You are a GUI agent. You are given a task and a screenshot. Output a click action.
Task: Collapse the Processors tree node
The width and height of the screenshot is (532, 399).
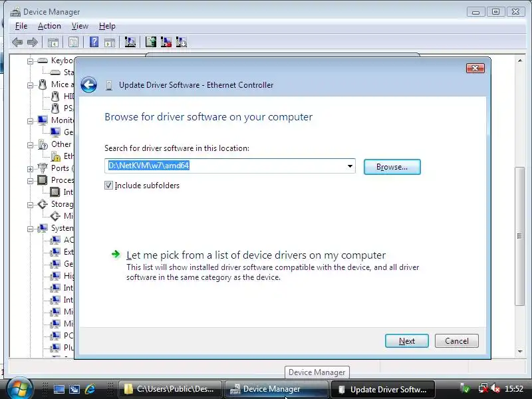pyautogui.click(x=30, y=181)
